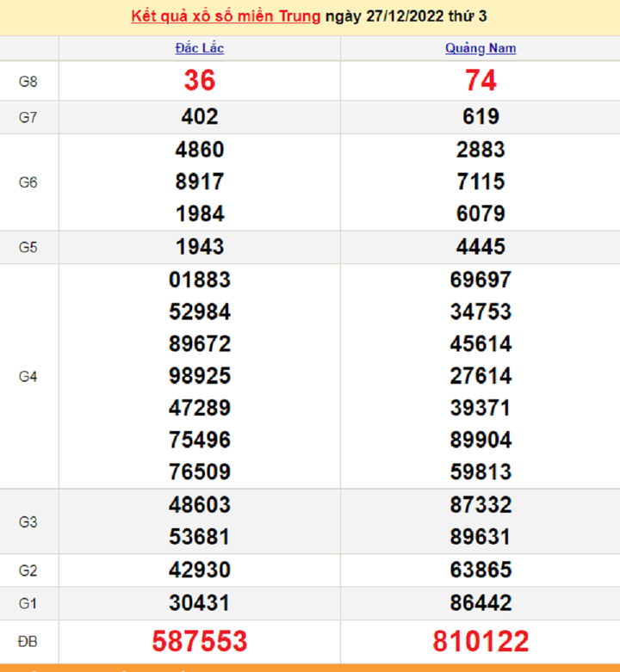620x672 pixels.
Task: Select Quảng Nam special prize 810122
Action: pos(480,641)
